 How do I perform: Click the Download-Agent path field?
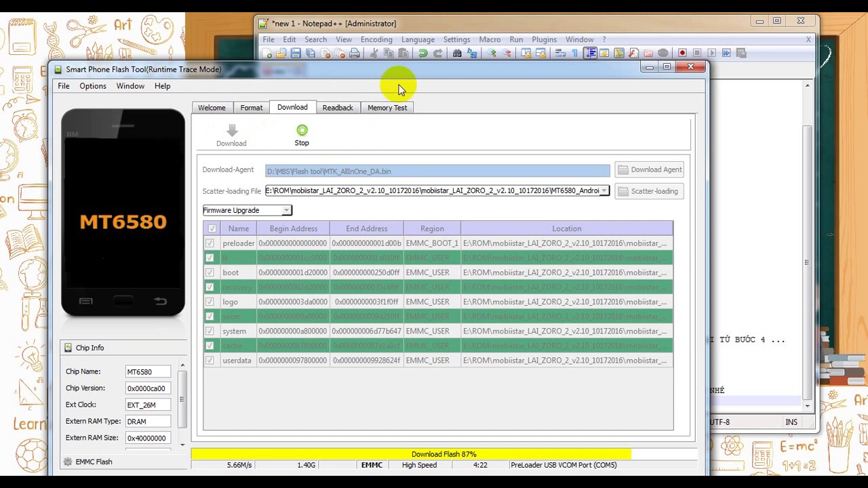(437, 171)
